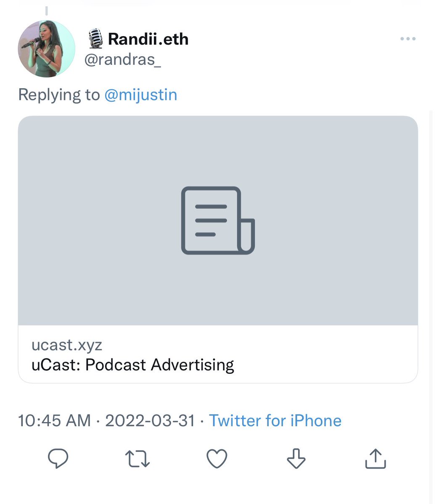
Task: Tap the download arrow icon
Action: (296, 458)
